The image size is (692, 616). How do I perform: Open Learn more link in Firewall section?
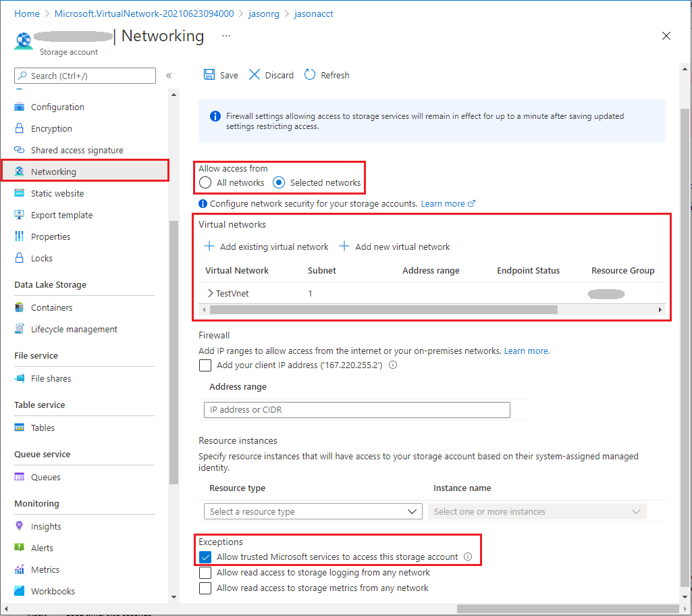coord(527,351)
